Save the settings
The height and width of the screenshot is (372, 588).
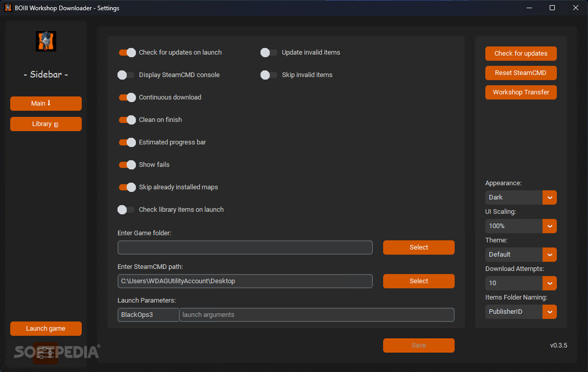[x=419, y=345]
